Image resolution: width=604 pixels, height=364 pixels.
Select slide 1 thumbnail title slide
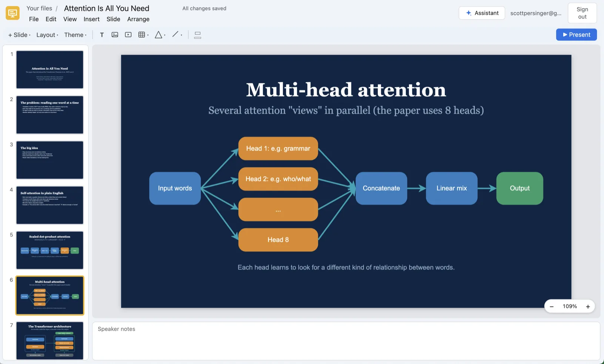[x=50, y=70]
